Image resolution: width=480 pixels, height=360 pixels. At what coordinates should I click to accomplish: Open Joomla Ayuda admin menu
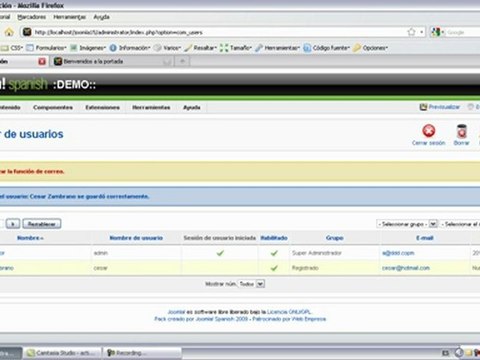click(192, 107)
